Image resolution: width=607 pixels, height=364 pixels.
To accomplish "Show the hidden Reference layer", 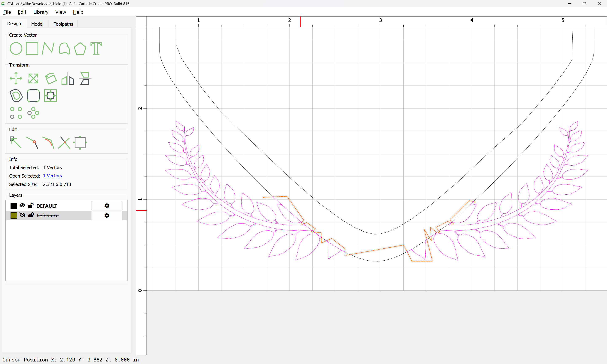I will [22, 215].
